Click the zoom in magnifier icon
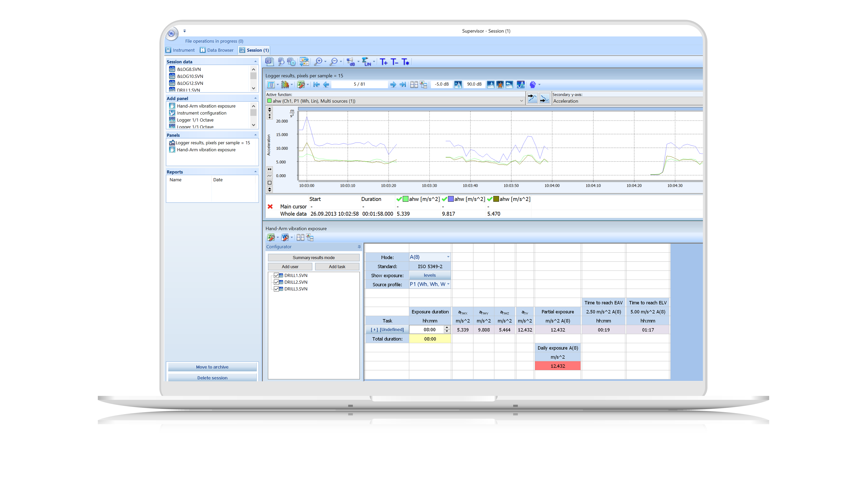The height and width of the screenshot is (504, 867). (x=318, y=62)
